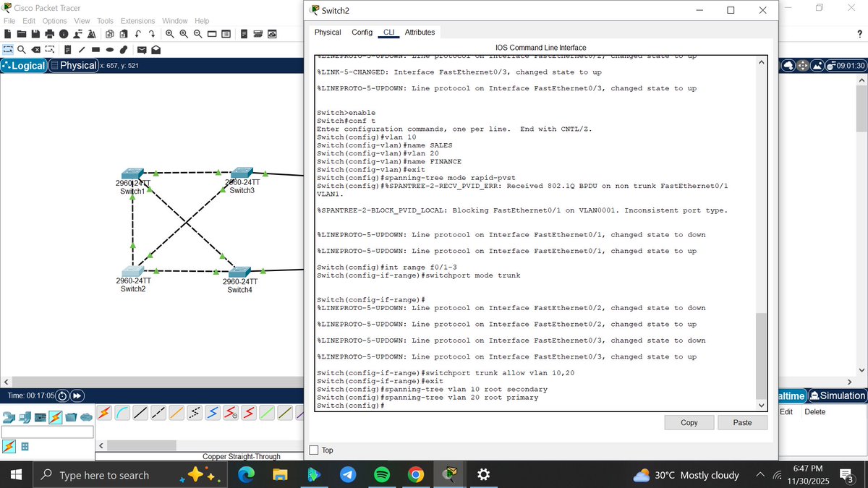Select the Connections lightning category icon
This screenshot has width=868, height=488.
[x=55, y=417]
